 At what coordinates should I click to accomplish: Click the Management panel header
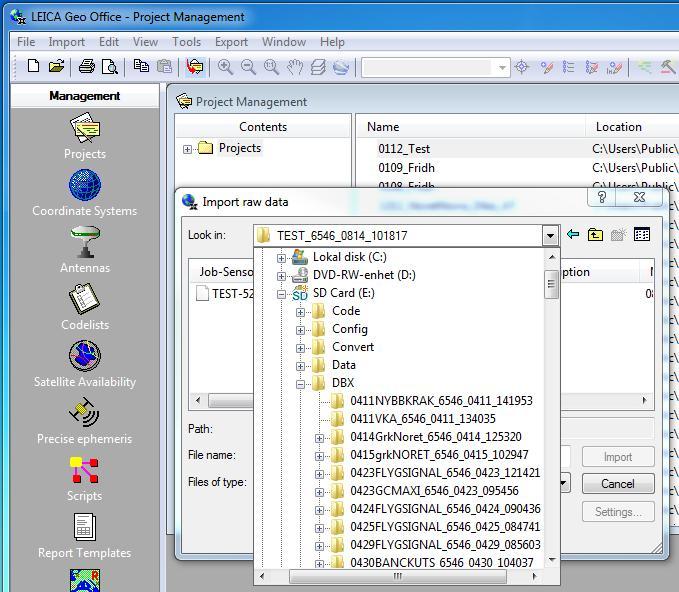pos(85,96)
